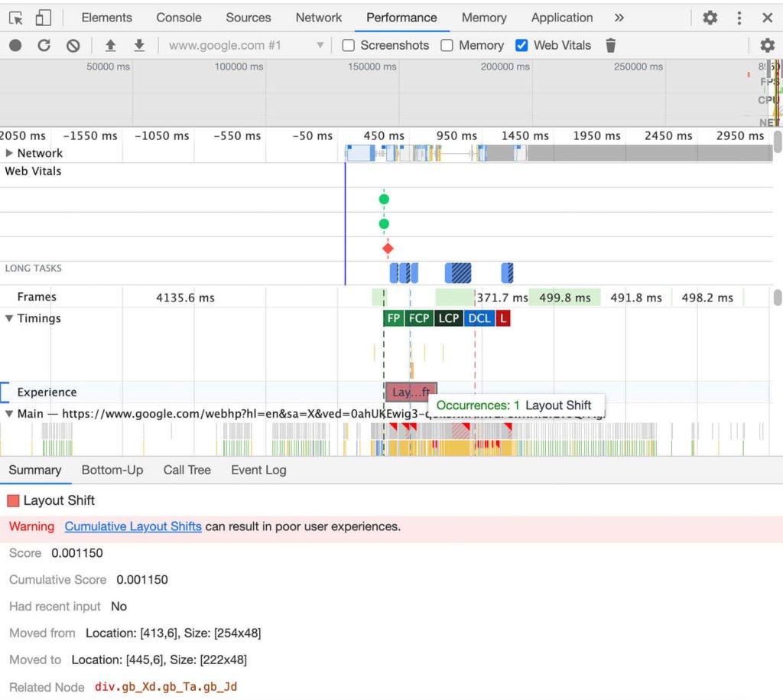Image resolution: width=783 pixels, height=700 pixels.
Task: Open capture settings gear in the toolbar
Action: [767, 45]
